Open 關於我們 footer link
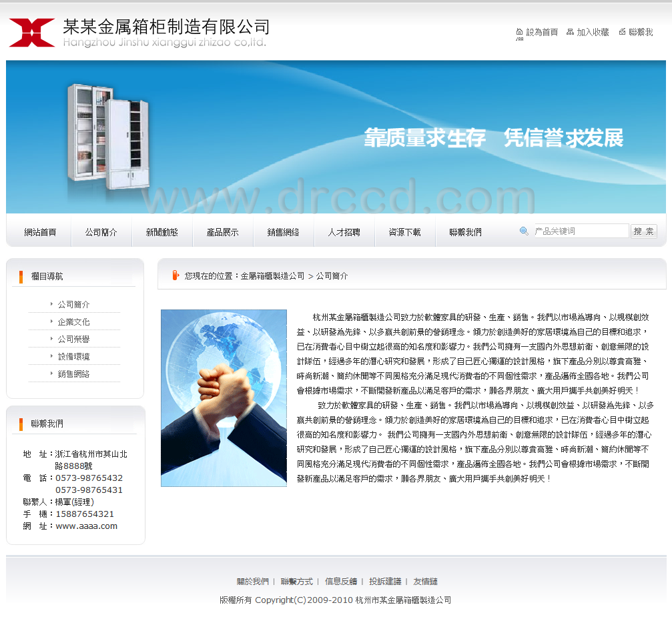Viewport: 672px width, 621px height. pos(253,581)
